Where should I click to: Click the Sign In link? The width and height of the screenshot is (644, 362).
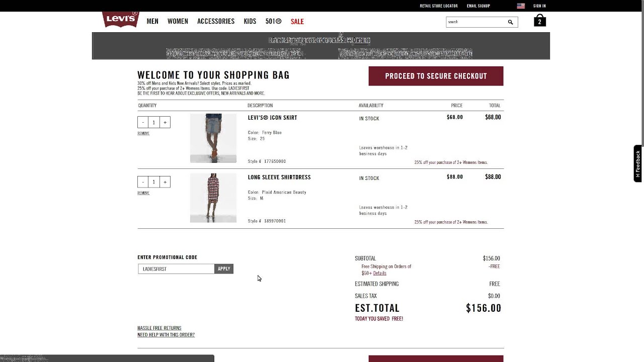539,6
